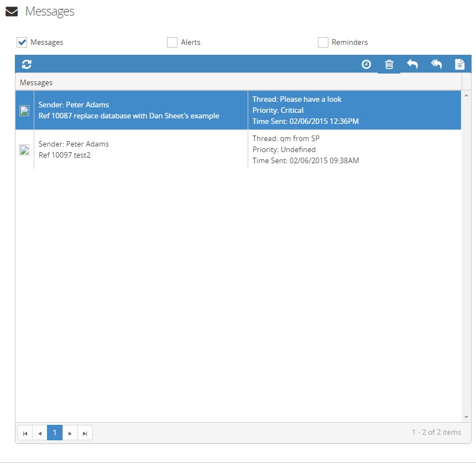This screenshot has height=463, width=476.
Task: Open the message time history icon
Action: 366,64
